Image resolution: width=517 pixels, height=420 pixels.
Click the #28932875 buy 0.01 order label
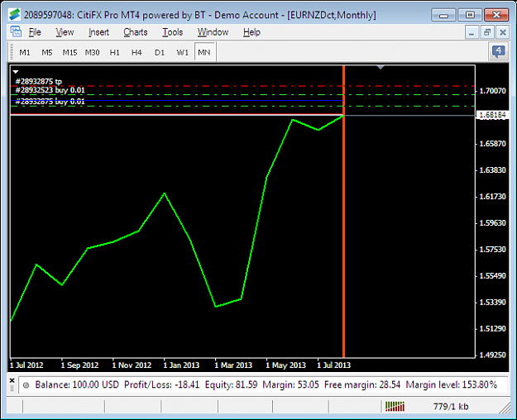pyautogui.click(x=50, y=102)
